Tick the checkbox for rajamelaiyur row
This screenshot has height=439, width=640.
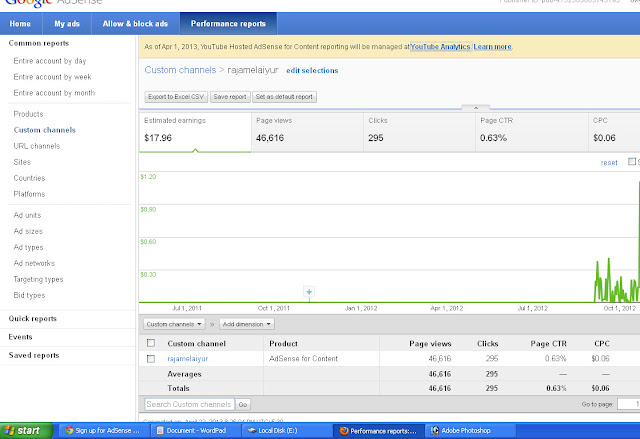tap(151, 359)
